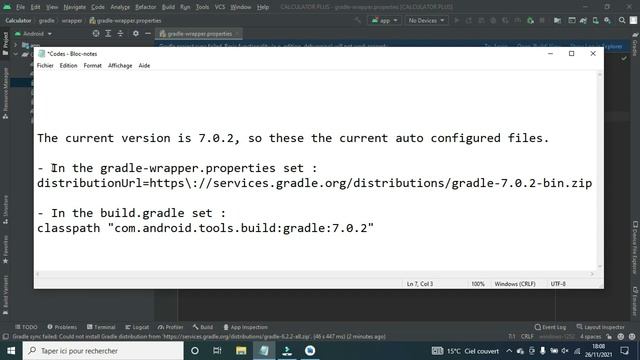
Task: Open the Fichier menu in Bloc-notes
Action: coord(45,65)
